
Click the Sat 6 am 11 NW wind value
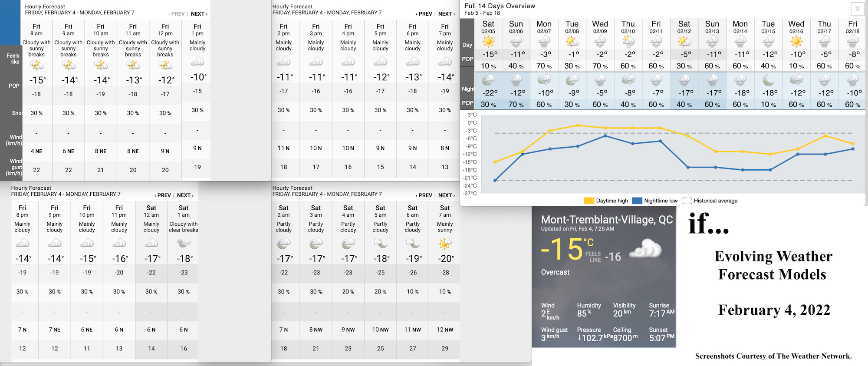[x=412, y=330]
